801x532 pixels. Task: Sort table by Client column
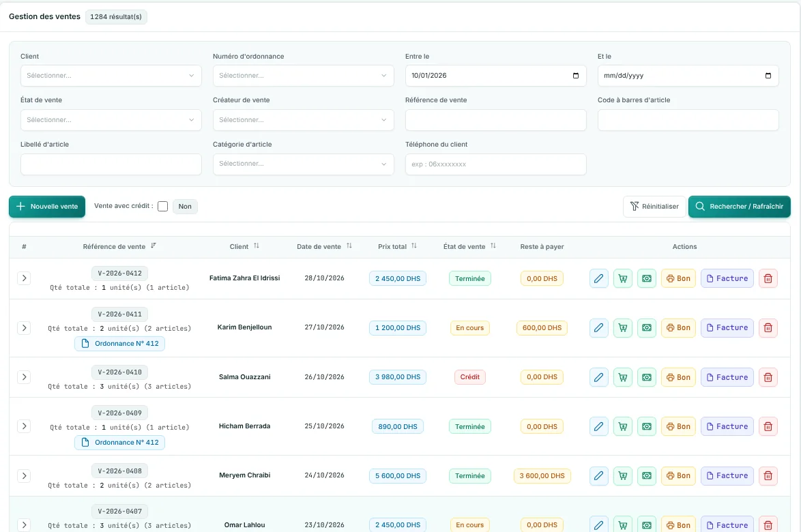pos(257,246)
